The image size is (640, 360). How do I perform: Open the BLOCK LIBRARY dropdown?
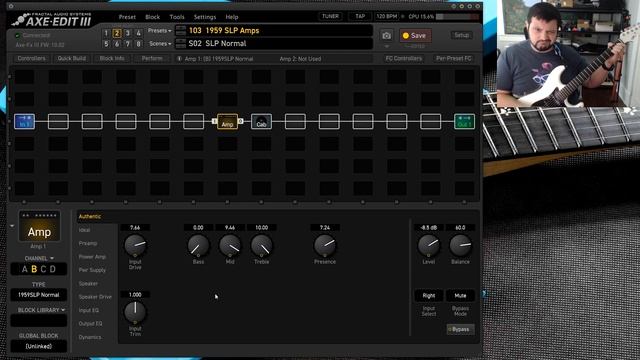41,310
